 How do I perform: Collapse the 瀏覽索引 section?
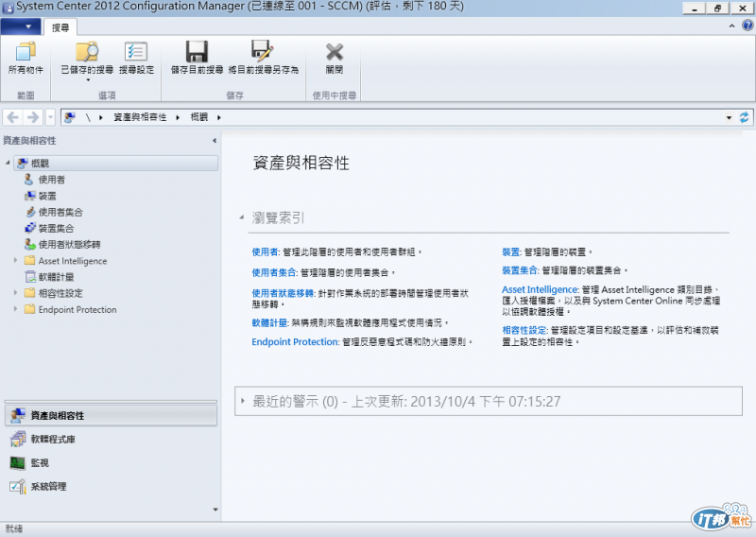[242, 217]
